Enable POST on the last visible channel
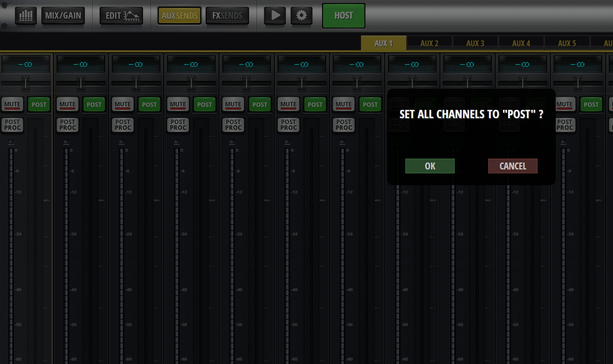This screenshot has height=364, width=613. [591, 104]
